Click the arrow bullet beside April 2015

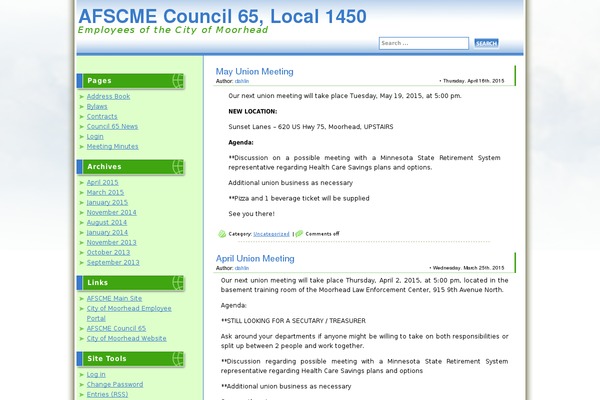82,183
